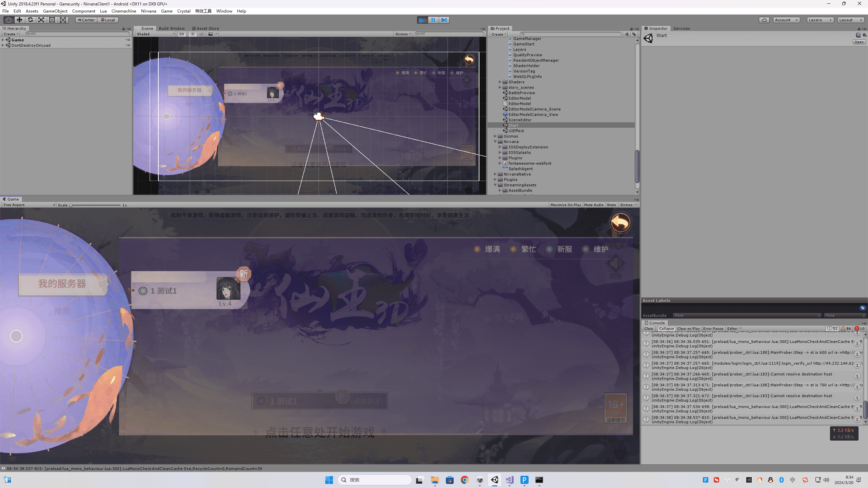Toggle scene lighting sun icon

(193, 34)
